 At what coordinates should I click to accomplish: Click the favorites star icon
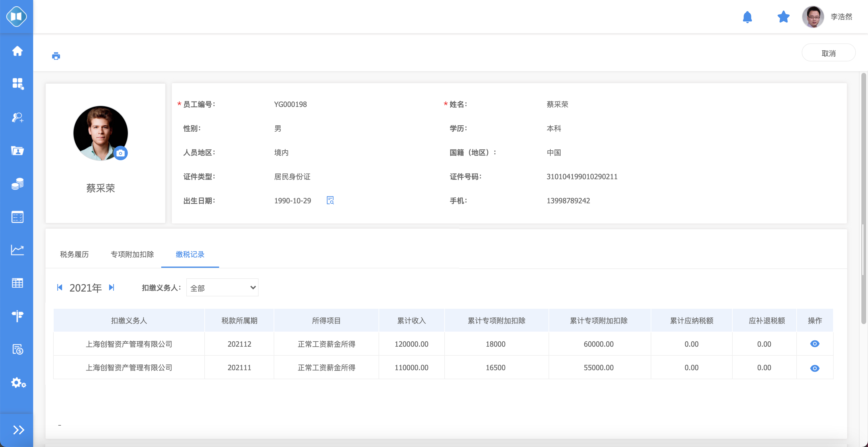(783, 17)
